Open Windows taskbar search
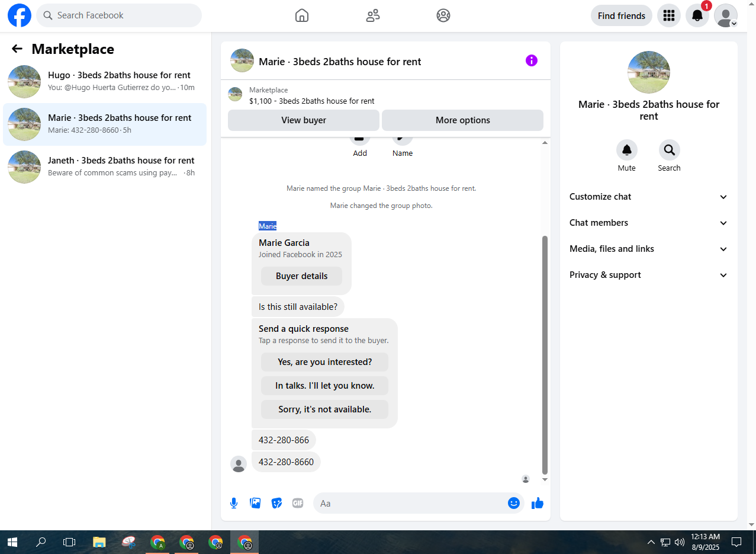The height and width of the screenshot is (554, 756). click(x=41, y=542)
